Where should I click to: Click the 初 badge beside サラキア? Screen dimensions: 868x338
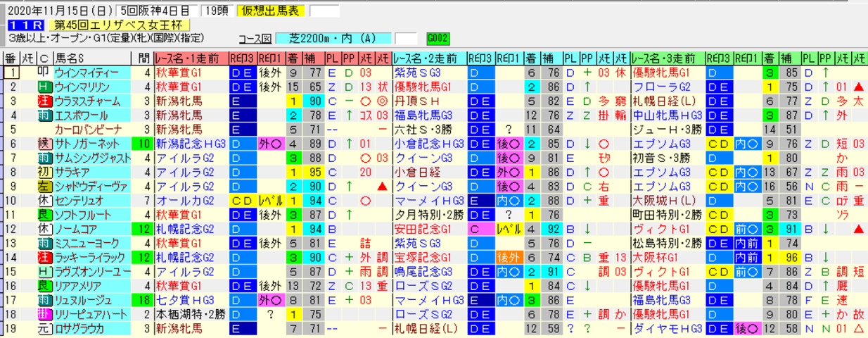coord(44,171)
